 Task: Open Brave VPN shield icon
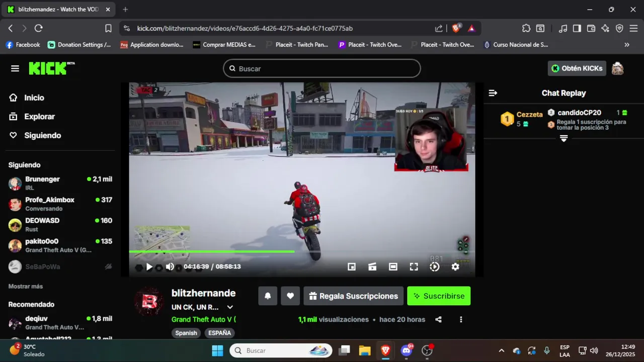(619, 29)
